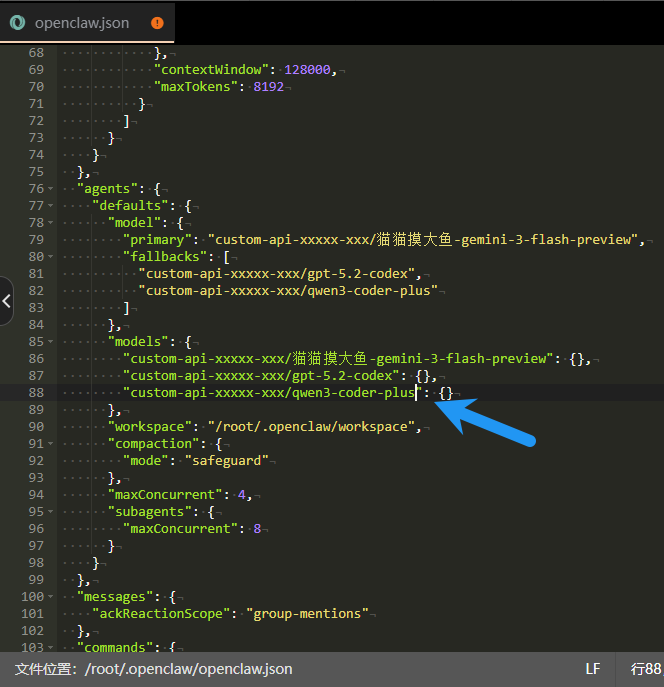Collapse the "commands" block at line 103
Screen dimensions: 664x687
tap(51, 647)
